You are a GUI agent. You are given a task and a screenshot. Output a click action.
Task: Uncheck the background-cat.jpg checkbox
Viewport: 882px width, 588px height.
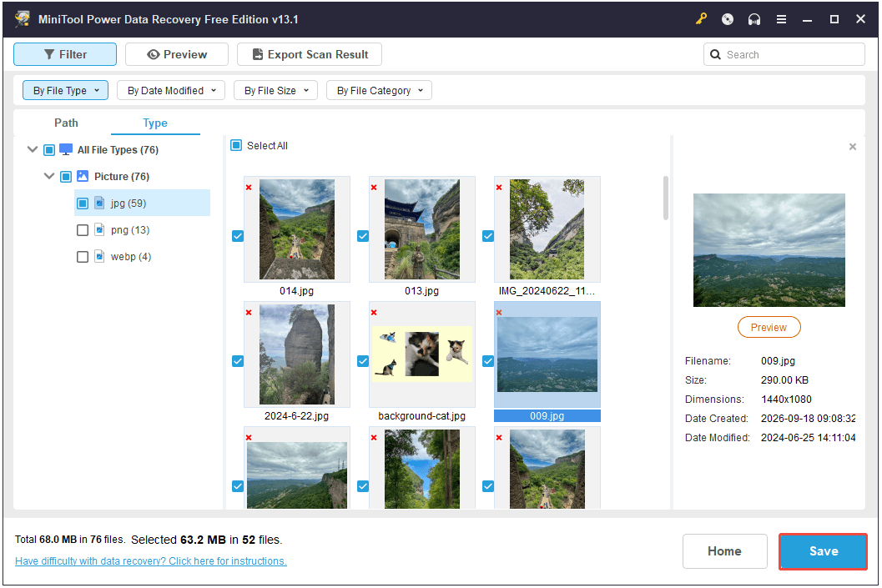(363, 361)
